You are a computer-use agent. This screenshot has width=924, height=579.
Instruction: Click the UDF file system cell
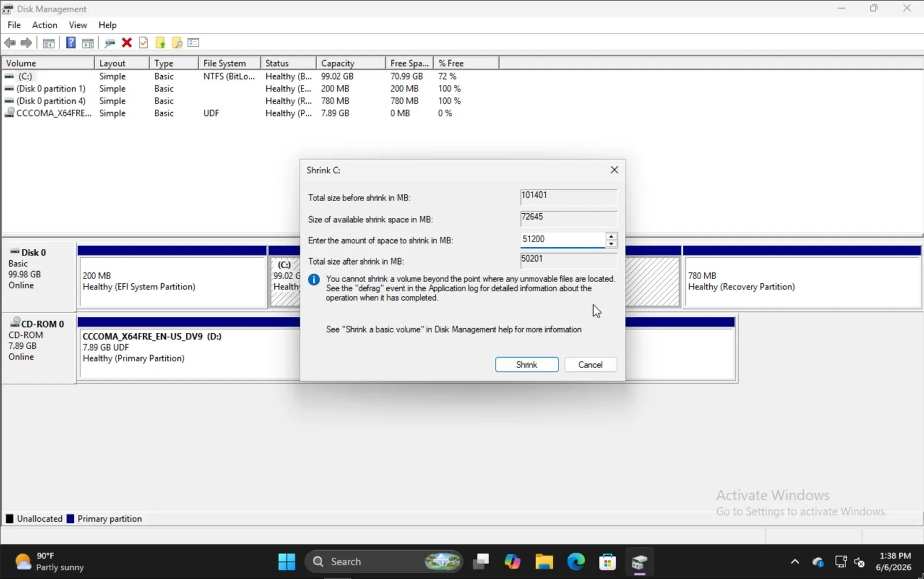(x=211, y=113)
